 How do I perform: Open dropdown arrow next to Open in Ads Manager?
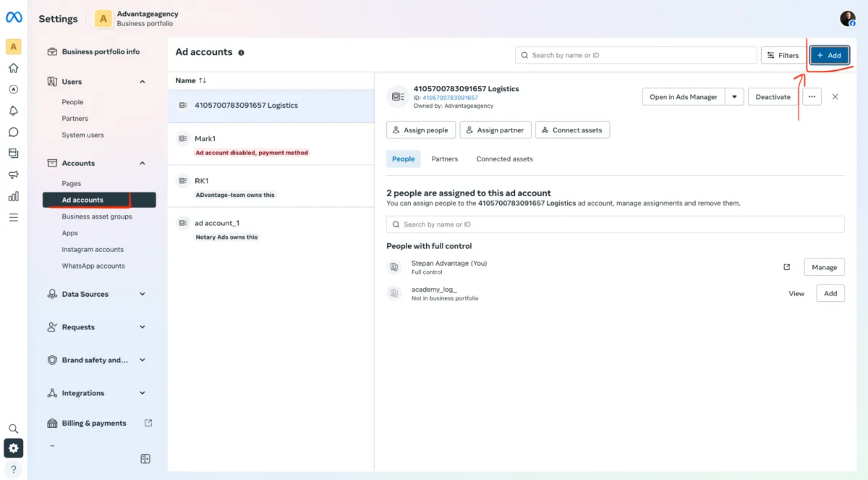(x=734, y=97)
